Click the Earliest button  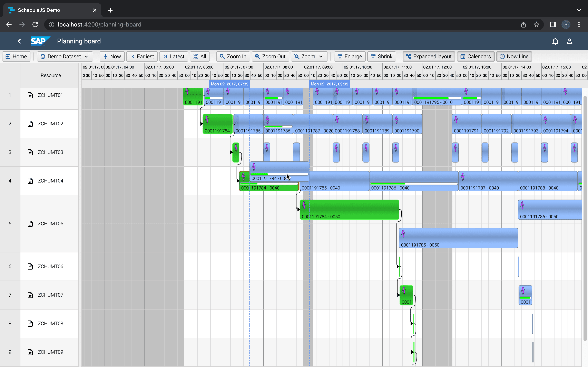tap(142, 56)
